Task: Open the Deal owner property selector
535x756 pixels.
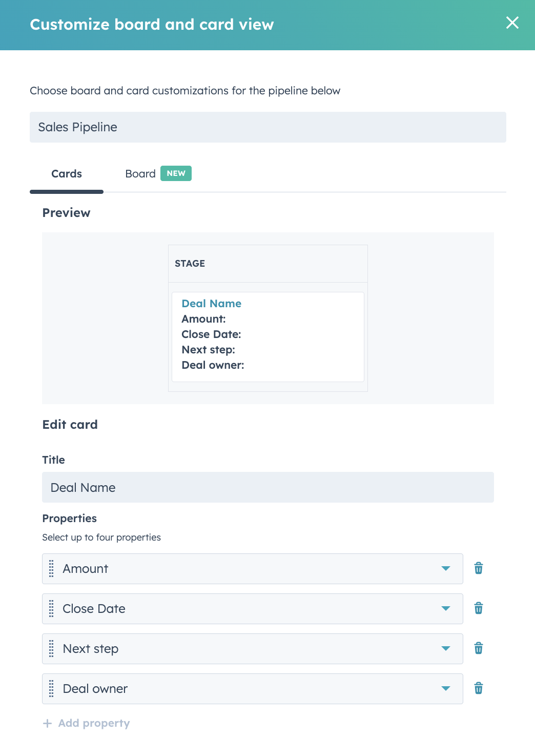Action: click(253, 689)
